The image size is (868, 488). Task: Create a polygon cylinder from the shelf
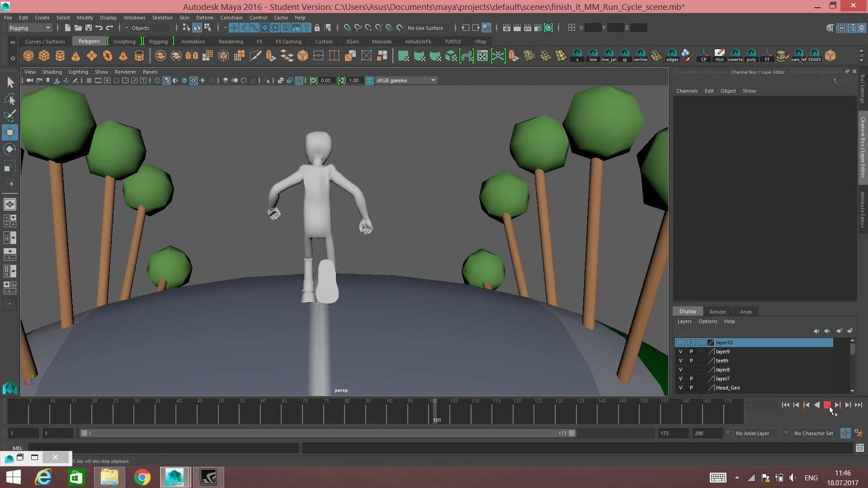click(60, 56)
